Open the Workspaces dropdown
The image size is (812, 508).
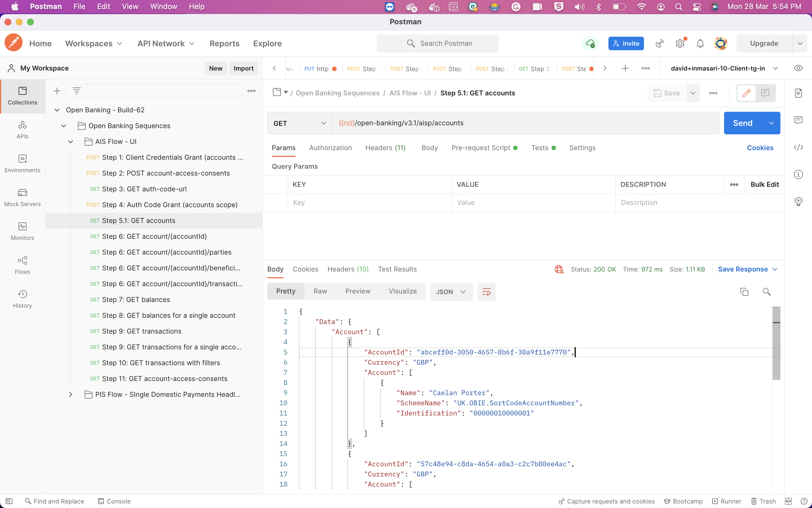pos(94,43)
